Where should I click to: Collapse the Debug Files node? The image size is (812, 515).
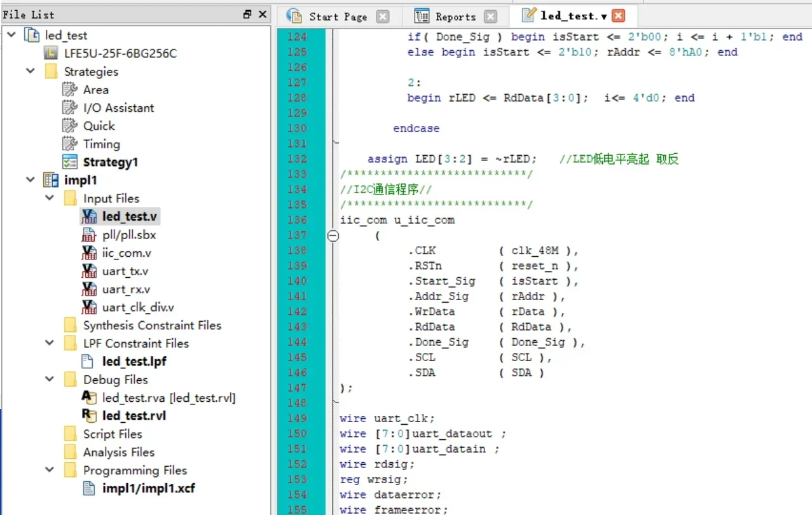tap(50, 380)
